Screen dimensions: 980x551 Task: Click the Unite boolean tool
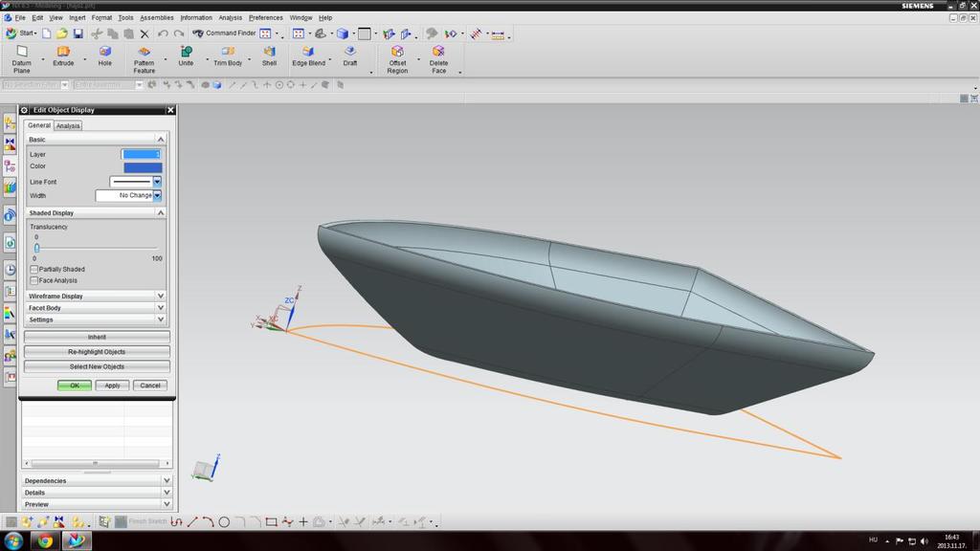(x=186, y=56)
